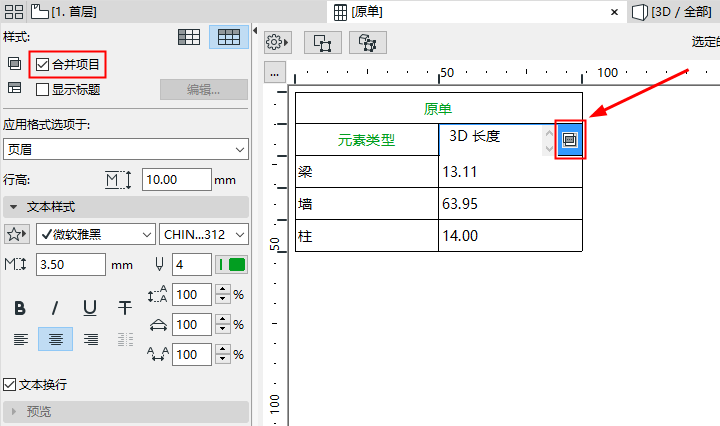Select the 3D 长度 header cell

pos(490,140)
